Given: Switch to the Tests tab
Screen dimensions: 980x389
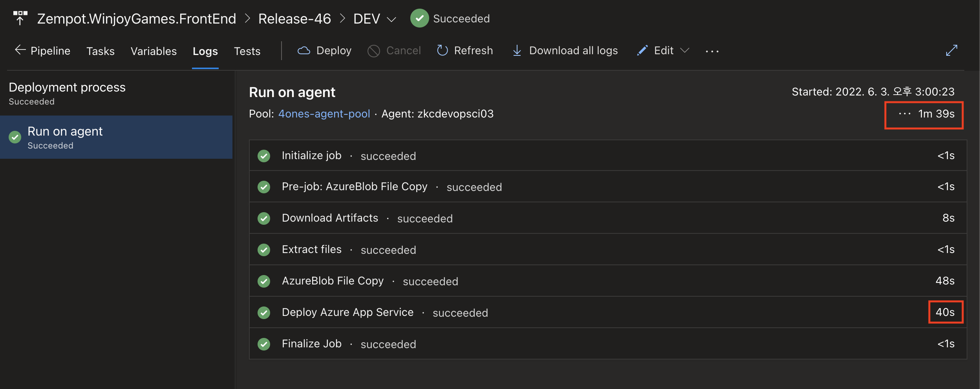Looking at the screenshot, I should pyautogui.click(x=247, y=51).
